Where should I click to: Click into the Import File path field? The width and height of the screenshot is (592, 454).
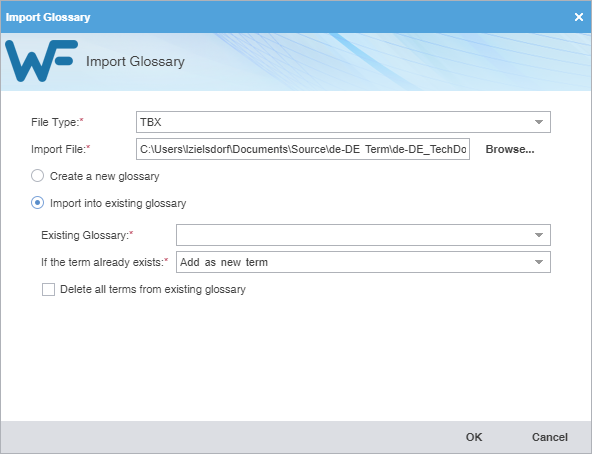[x=303, y=149]
